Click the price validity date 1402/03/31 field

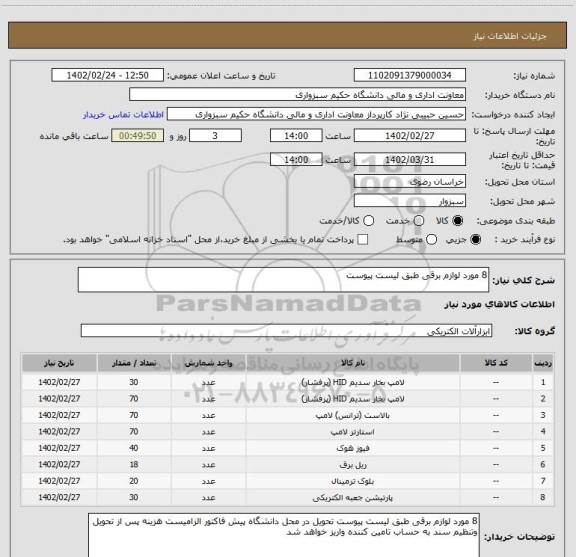click(x=410, y=160)
